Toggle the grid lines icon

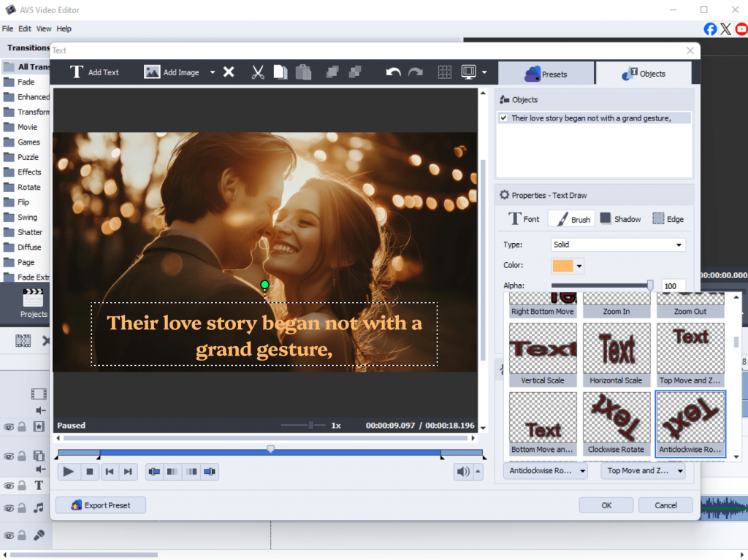tap(444, 72)
